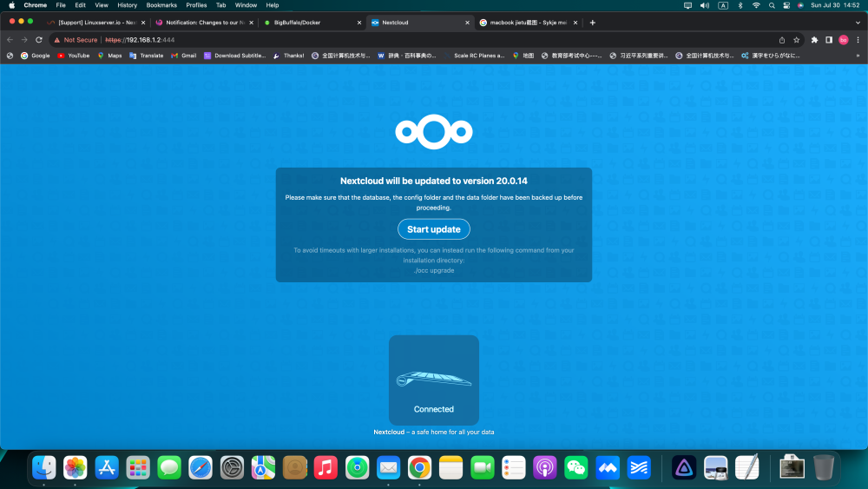Switch to the Notification: Changes tab
The image size is (868, 489).
(x=204, y=23)
